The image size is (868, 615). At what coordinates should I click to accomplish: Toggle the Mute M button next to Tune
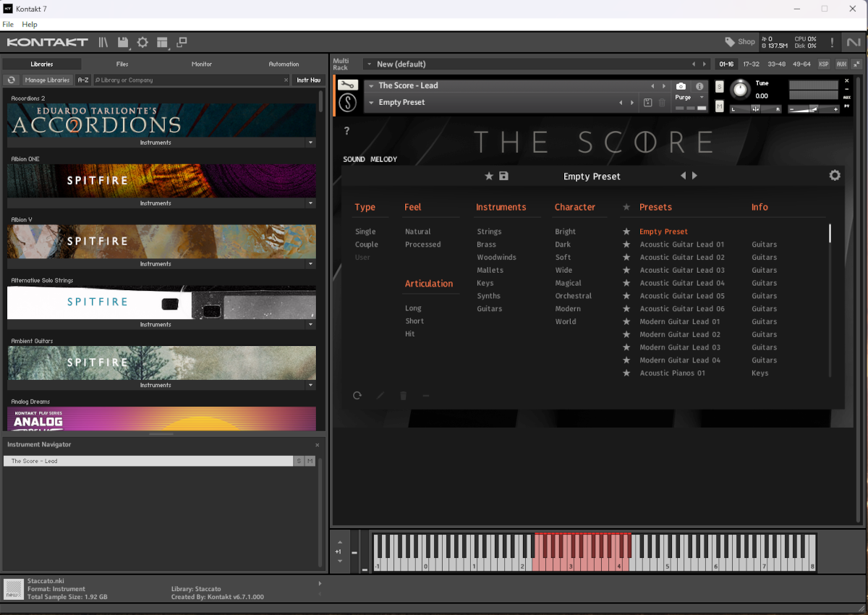(719, 106)
